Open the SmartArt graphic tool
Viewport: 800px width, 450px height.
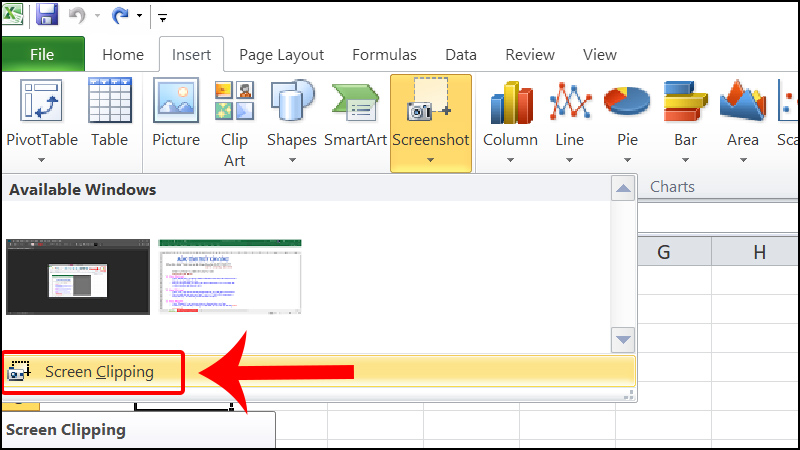[x=355, y=102]
